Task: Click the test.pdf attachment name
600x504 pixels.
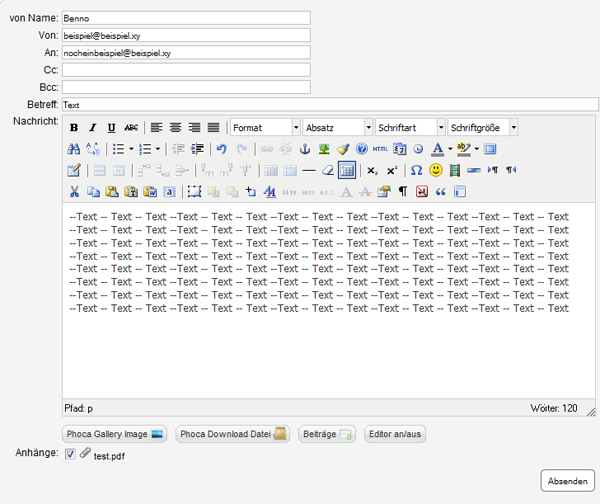Action: coord(109,456)
